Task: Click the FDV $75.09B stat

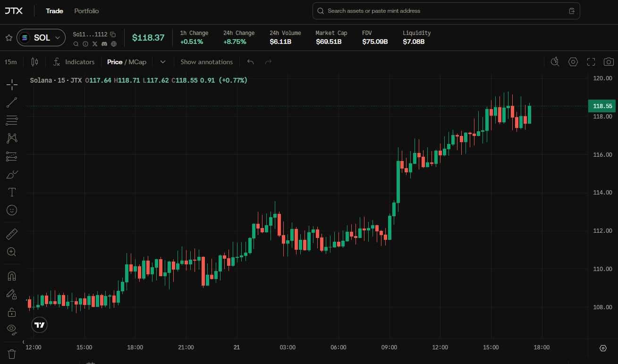Action: [x=375, y=37]
